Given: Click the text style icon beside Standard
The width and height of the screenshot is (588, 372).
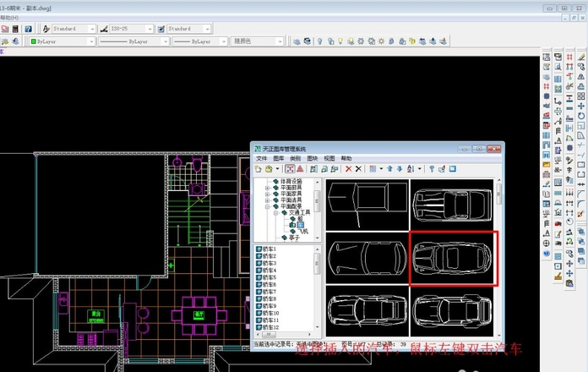Looking at the screenshot, I should click(x=46, y=29).
